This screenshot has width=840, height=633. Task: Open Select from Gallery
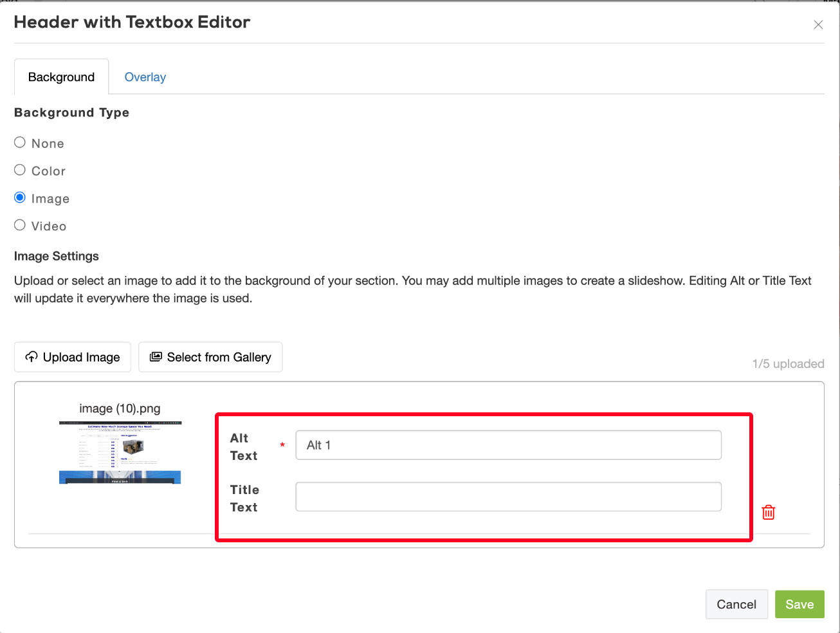(210, 357)
